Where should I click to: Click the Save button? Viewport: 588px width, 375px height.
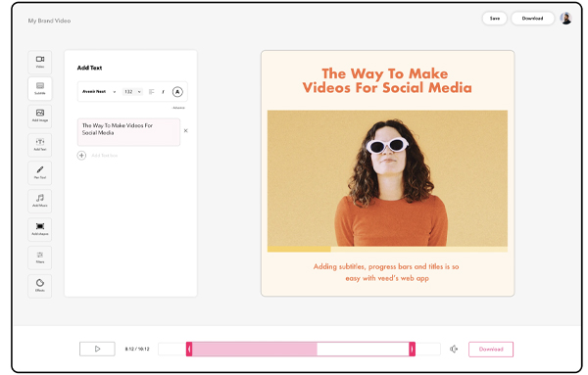[495, 19]
